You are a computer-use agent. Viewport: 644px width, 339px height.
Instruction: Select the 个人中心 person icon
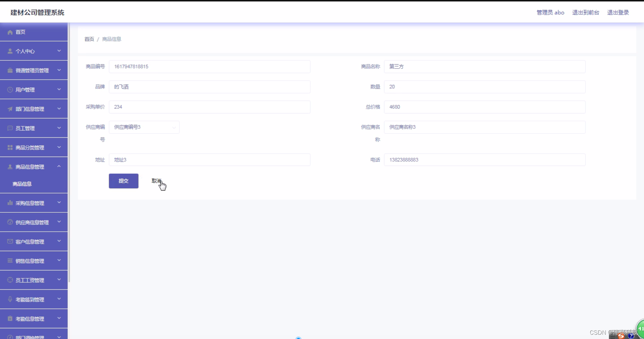[9, 51]
